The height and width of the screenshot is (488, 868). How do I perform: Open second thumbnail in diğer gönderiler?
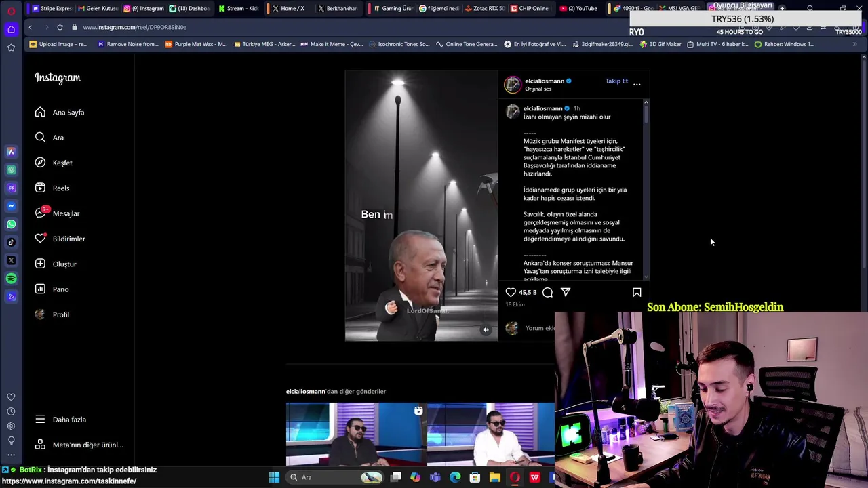click(x=491, y=434)
